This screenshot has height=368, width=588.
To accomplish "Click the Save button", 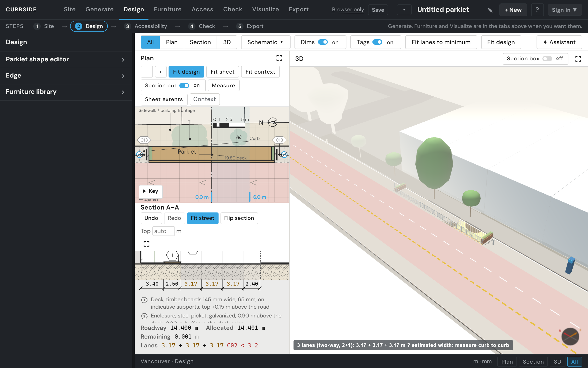I will 378,10.
